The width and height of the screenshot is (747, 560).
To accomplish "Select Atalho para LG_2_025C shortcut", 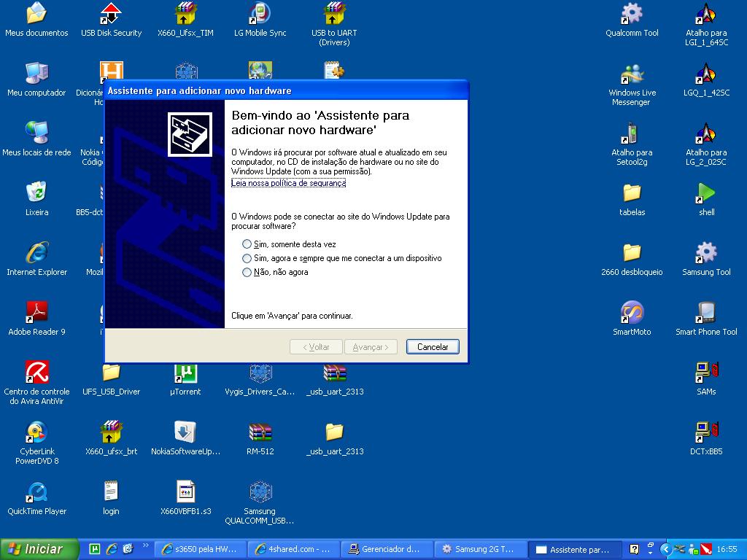I will 706,144.
